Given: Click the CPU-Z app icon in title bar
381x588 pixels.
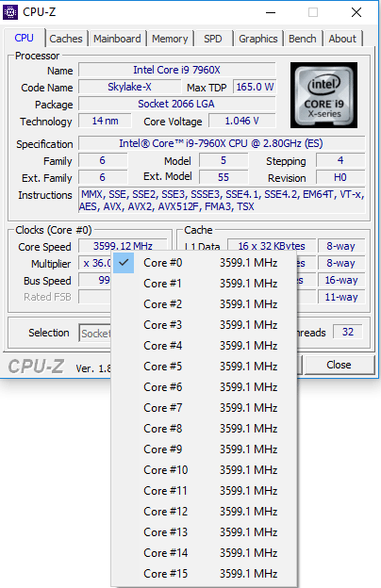Looking at the screenshot, I should pyautogui.click(x=10, y=12).
